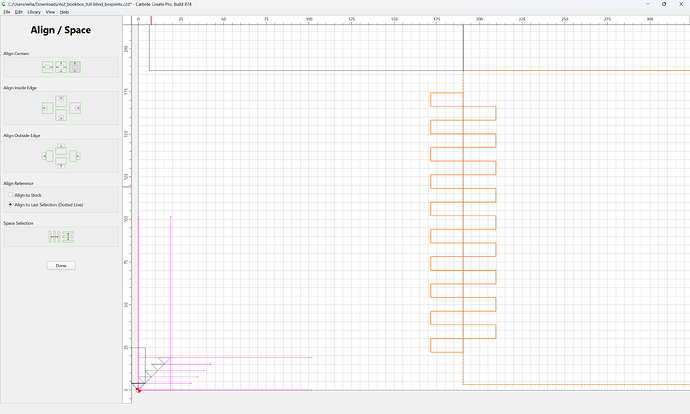Minimize the Carbide Create window
690x414 pixels.
[647, 4]
